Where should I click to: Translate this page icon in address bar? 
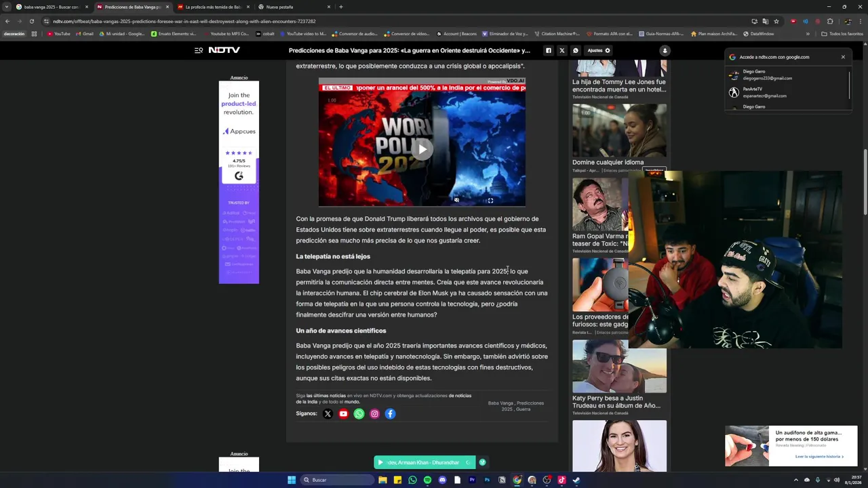pos(765,21)
